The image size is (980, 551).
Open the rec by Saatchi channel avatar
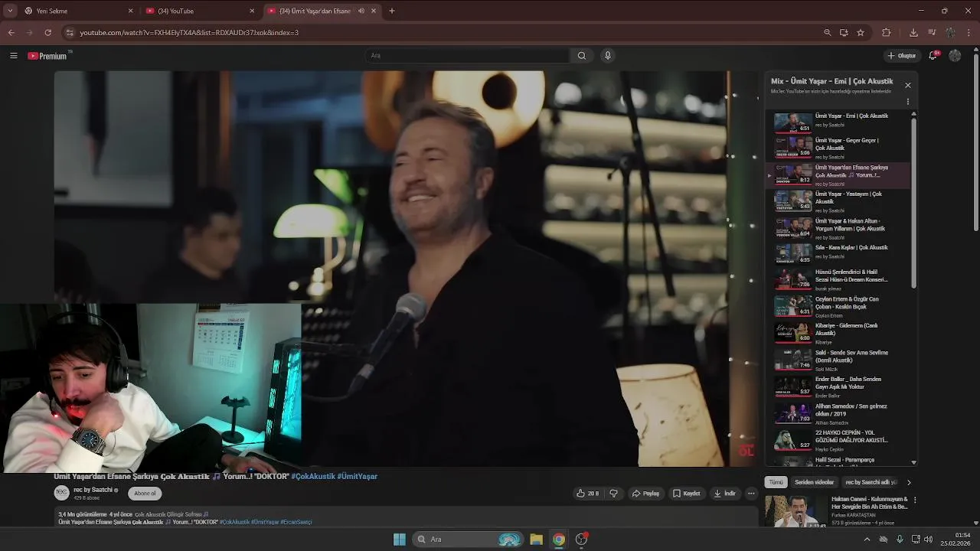click(61, 494)
